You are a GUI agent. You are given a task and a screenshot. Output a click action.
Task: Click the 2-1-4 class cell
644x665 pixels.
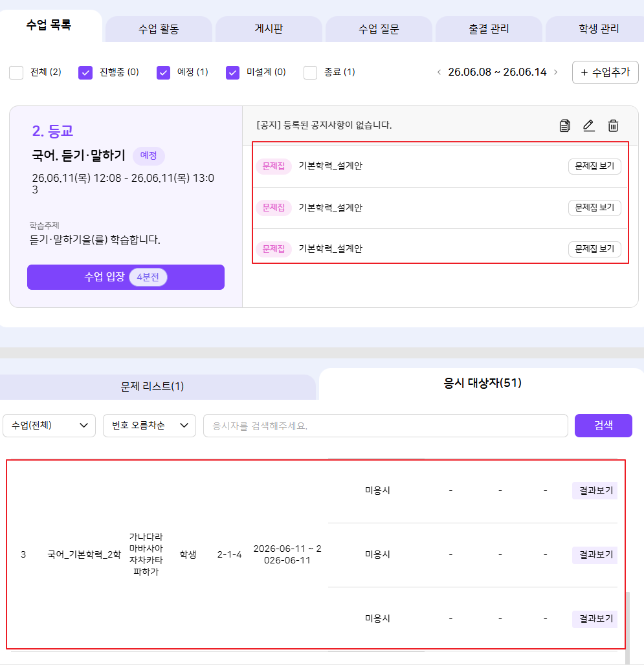click(229, 554)
